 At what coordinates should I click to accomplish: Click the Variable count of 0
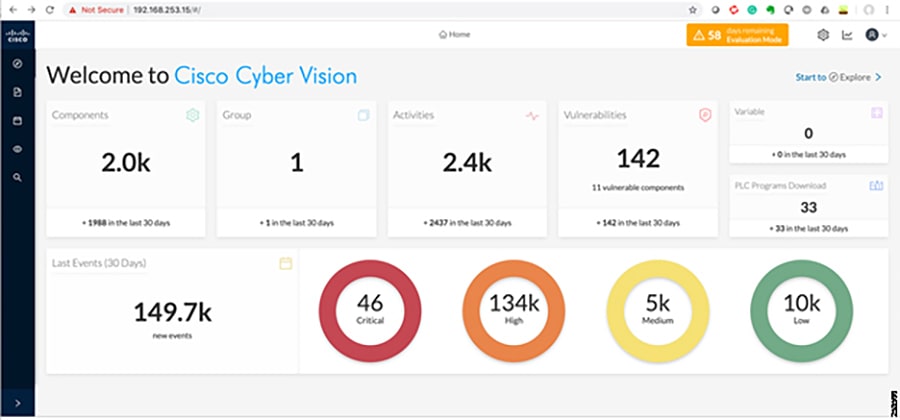coord(808,134)
